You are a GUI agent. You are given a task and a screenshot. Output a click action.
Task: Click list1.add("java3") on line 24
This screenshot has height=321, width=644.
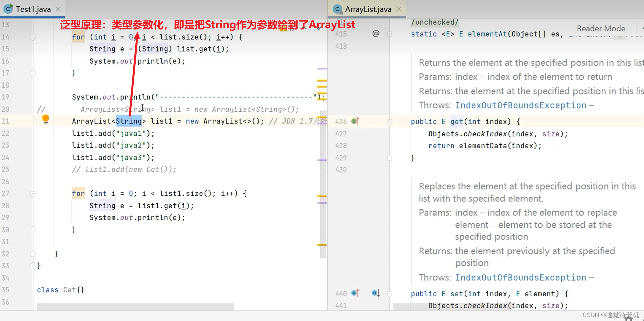113,157
